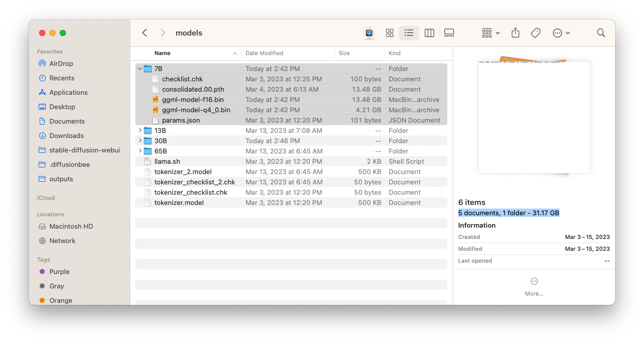Open AirDrop in the sidebar
This screenshot has height=343, width=644.
[61, 64]
